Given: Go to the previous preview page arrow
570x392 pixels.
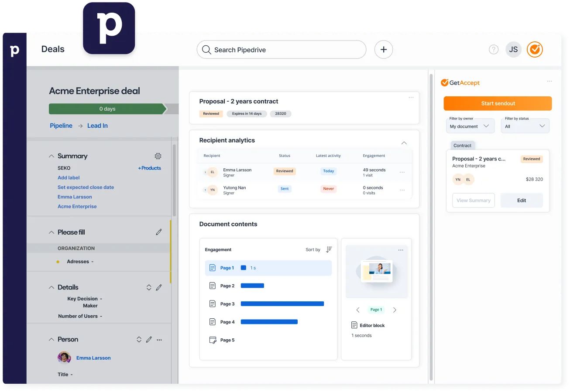Looking at the screenshot, I should point(358,310).
